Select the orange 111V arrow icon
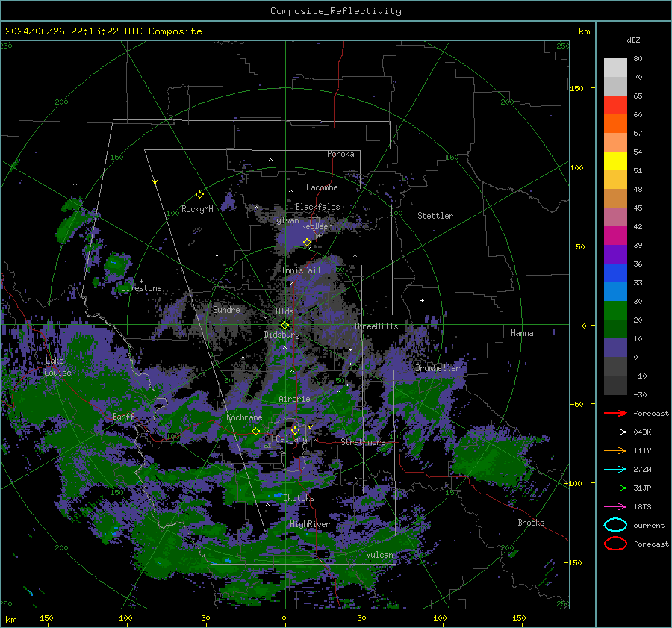672x628 pixels. pyautogui.click(x=615, y=450)
